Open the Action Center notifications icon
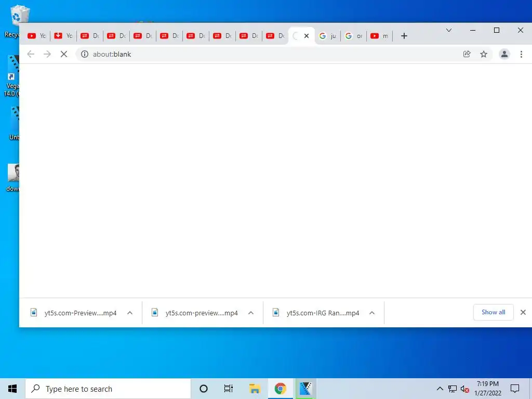Viewport: 532px width, 399px height. point(515,389)
